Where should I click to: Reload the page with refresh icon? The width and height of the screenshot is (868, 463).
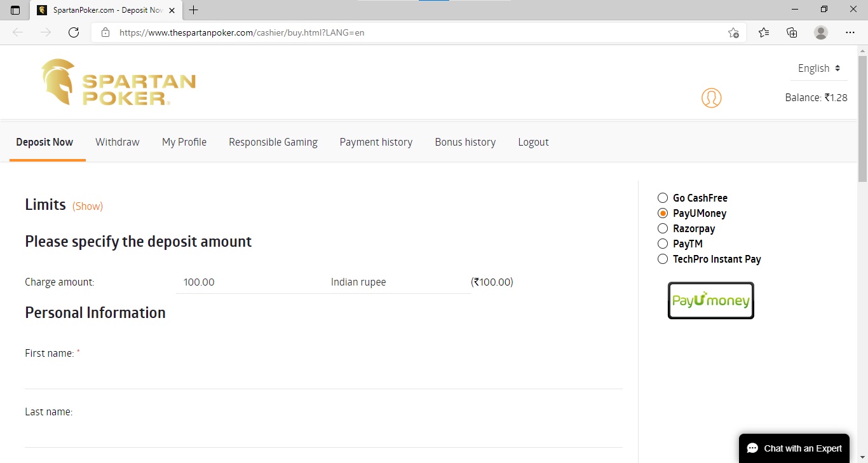point(74,32)
